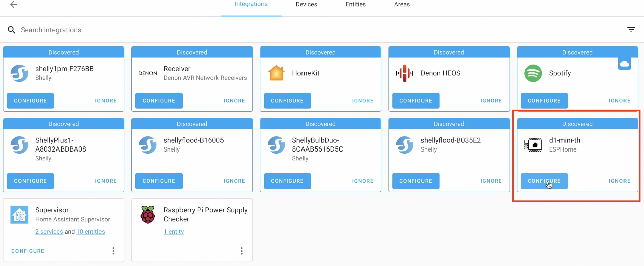Click the 'Denon AVR Network Receivers' subtitle
Screen dimensions: 644x266
coord(205,78)
